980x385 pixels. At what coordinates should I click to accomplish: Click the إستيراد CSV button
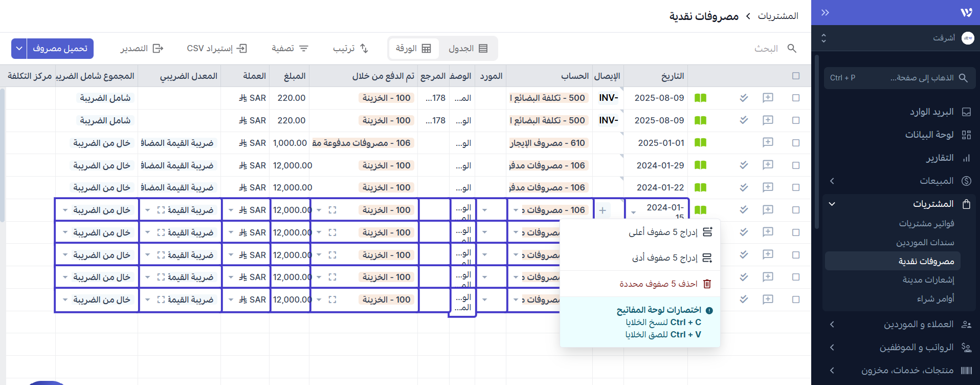click(x=217, y=48)
